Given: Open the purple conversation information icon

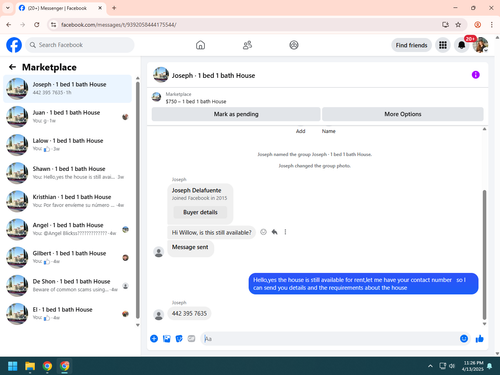Looking at the screenshot, I should [475, 75].
